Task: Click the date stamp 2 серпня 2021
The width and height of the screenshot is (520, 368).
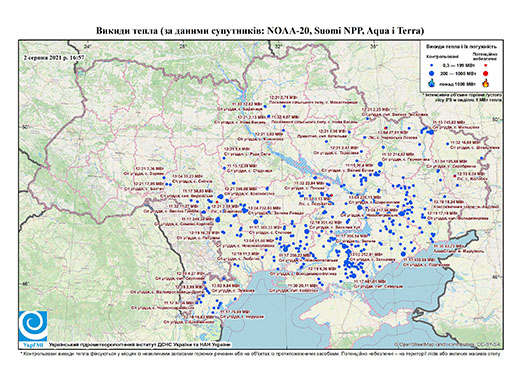Action: tap(54, 57)
